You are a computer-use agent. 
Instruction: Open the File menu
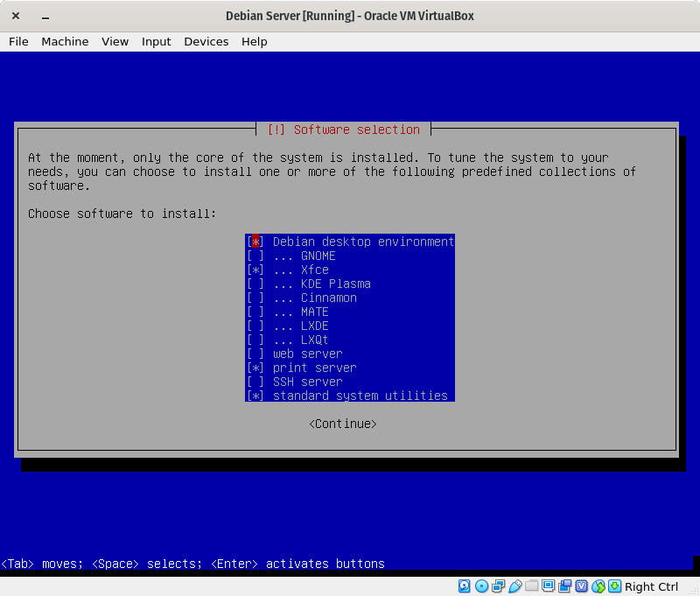coord(18,41)
